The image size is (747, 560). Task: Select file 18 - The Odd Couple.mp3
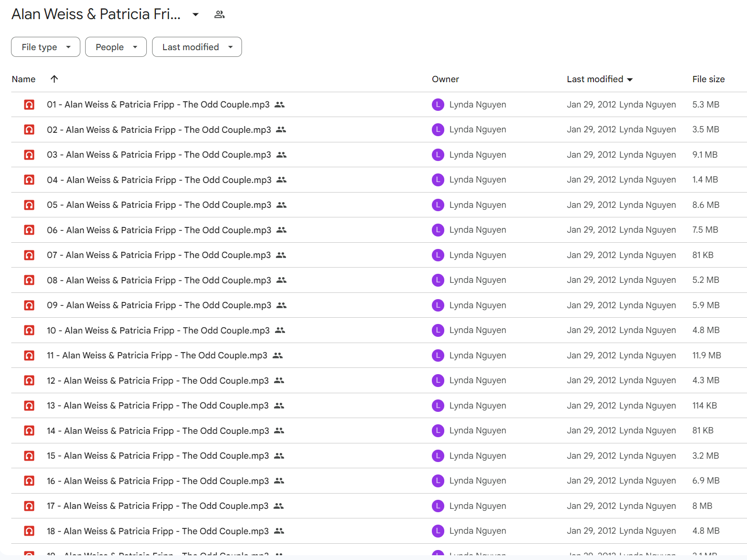(x=158, y=531)
